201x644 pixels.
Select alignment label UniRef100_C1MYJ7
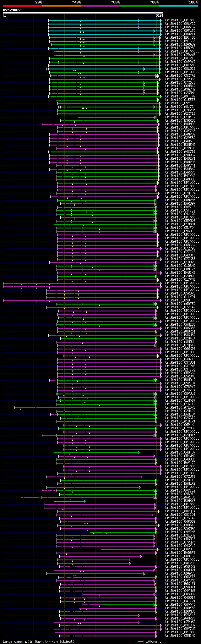point(180,117)
